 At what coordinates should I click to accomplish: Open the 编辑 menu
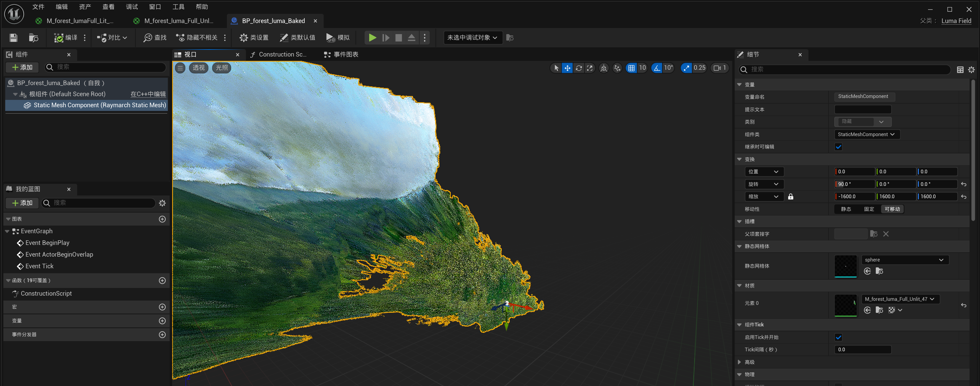click(61, 7)
